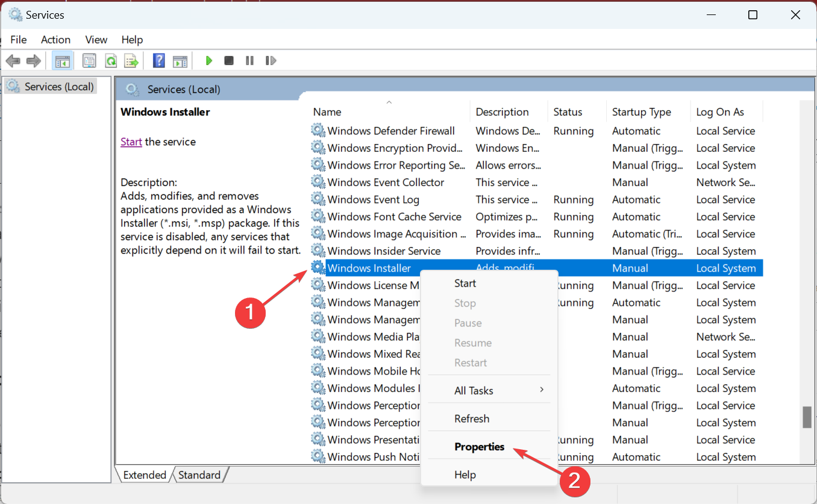The height and width of the screenshot is (504, 817).
Task: Click Allows errors... description cell
Action: pos(509,165)
